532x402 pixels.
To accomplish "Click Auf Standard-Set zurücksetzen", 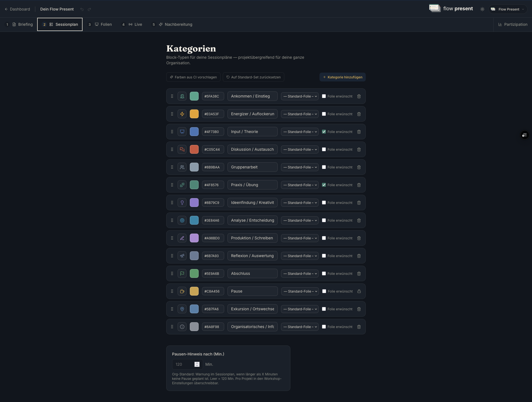I will click(254, 77).
